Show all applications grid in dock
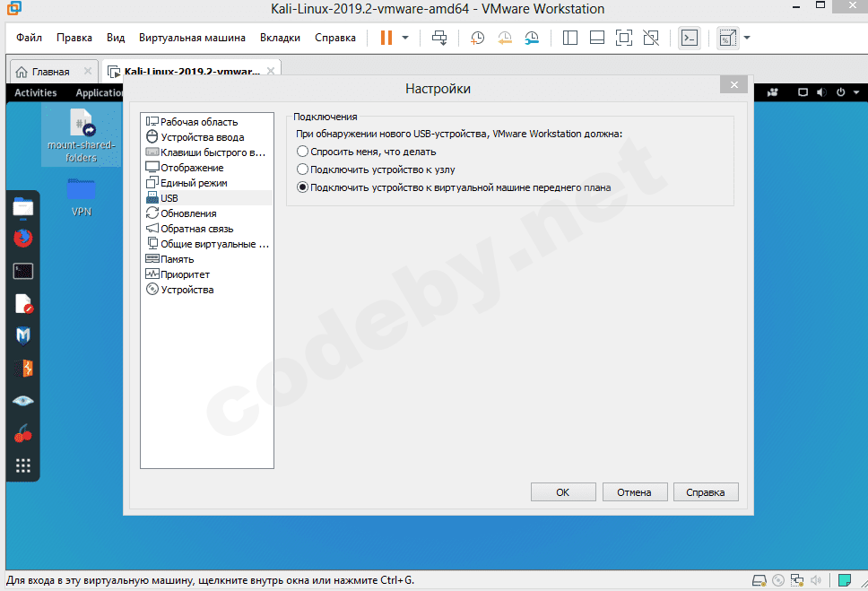The height and width of the screenshot is (591, 868). 22,465
